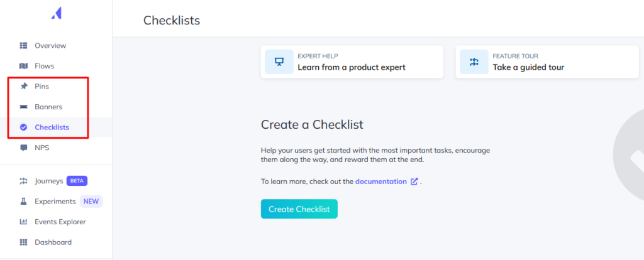Click the Feature Tour card icon
644x260 pixels.
474,62
